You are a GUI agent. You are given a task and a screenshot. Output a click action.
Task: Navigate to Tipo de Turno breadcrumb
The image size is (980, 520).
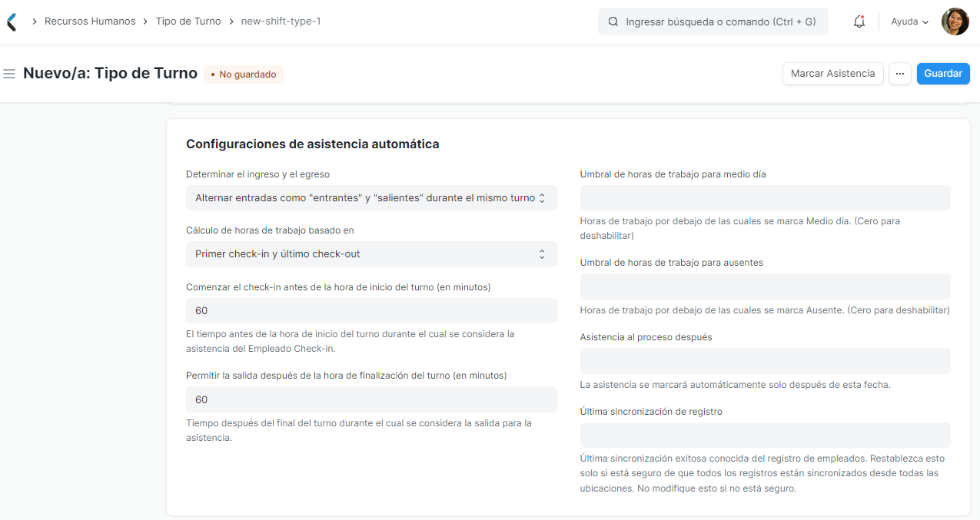(188, 21)
